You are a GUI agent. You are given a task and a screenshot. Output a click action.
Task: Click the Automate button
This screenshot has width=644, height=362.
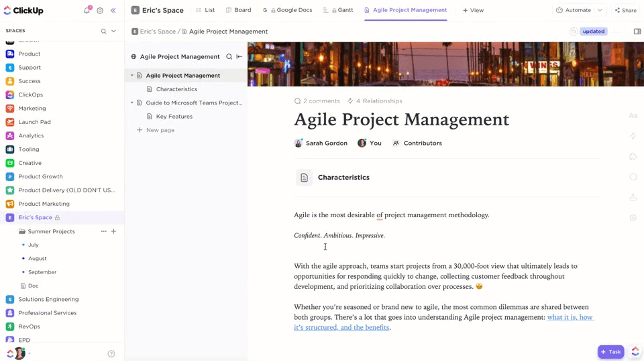574,10
